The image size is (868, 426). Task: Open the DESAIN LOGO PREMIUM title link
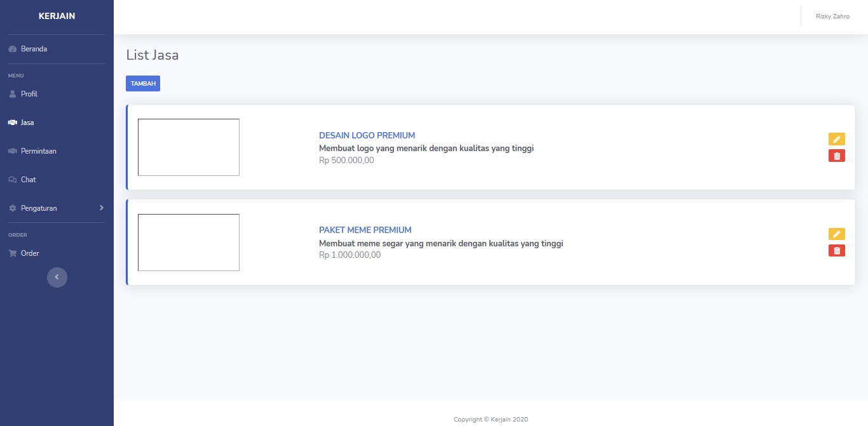(367, 135)
